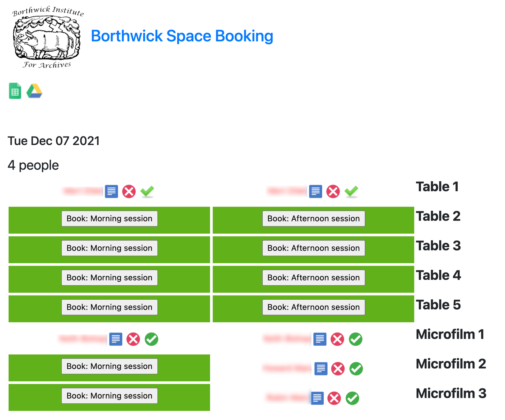Click the Borthwick Institute logo

click(x=48, y=37)
